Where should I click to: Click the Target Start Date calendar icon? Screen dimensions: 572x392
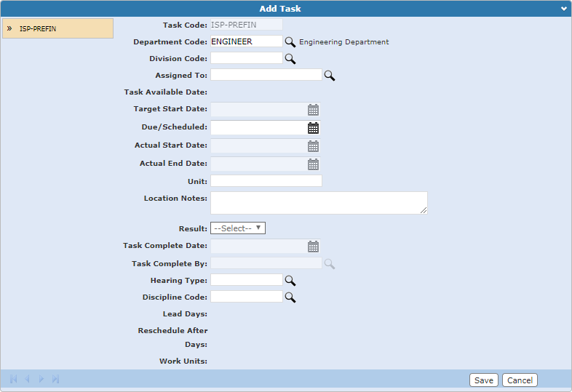coord(313,111)
